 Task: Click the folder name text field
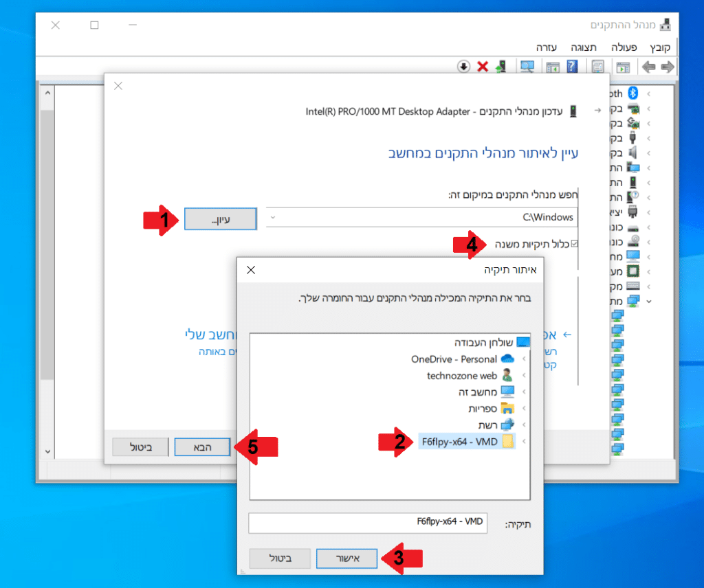coord(368,523)
